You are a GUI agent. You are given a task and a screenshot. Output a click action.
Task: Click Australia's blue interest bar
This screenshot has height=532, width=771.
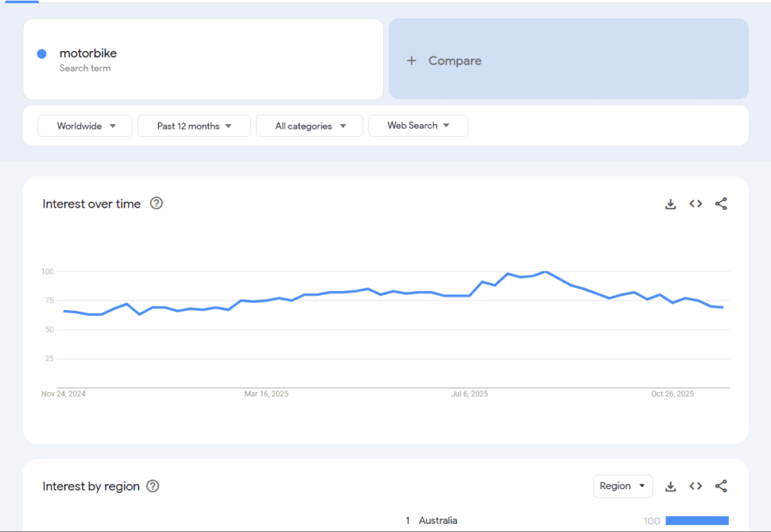tap(696, 521)
